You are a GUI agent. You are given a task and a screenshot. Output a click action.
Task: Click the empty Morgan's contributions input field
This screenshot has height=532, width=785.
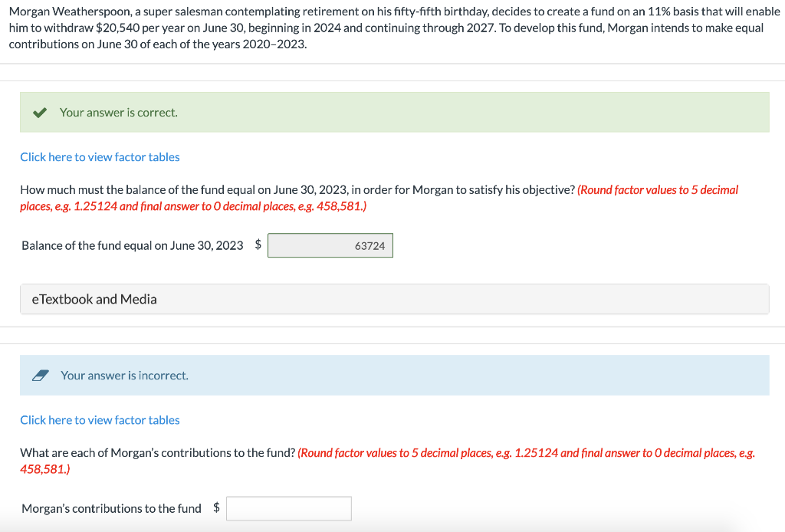289,508
